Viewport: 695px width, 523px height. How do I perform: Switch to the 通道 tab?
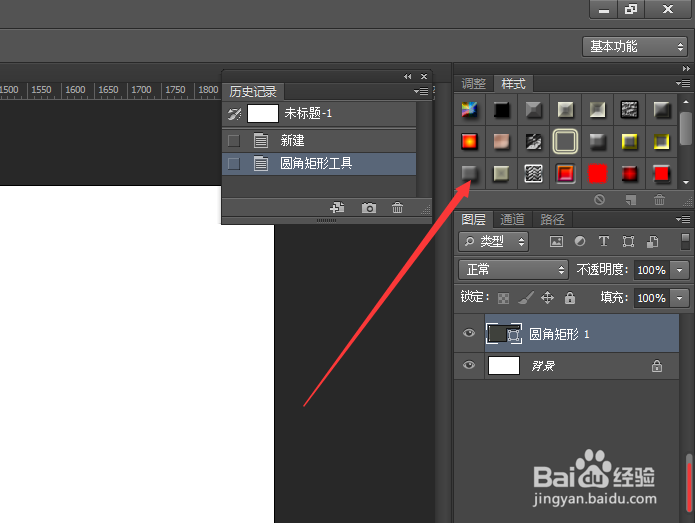(512, 219)
